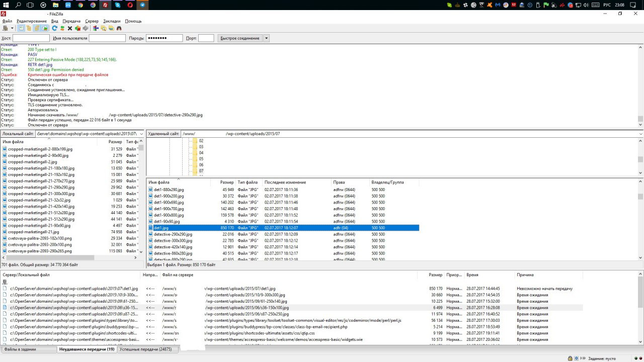
Task: Focus the Имя пользователя field
Action: coord(107,38)
